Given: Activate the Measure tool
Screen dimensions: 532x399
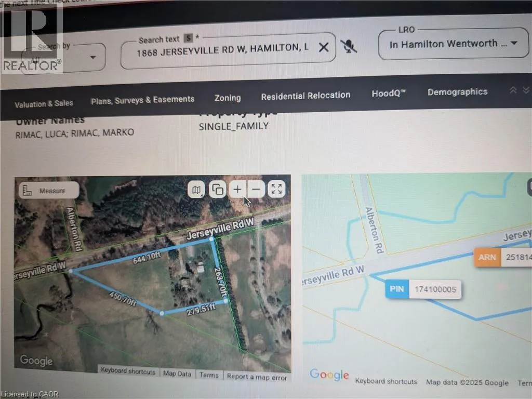Looking at the screenshot, I should (x=49, y=190).
